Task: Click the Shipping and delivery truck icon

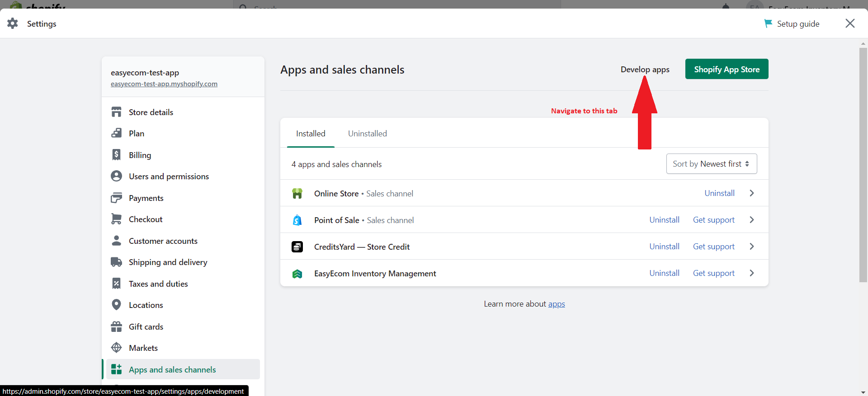Action: tap(117, 262)
